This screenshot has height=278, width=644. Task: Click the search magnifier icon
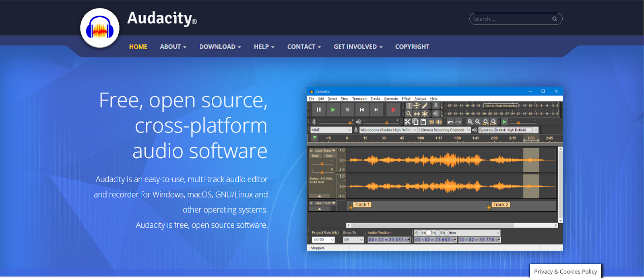[555, 19]
